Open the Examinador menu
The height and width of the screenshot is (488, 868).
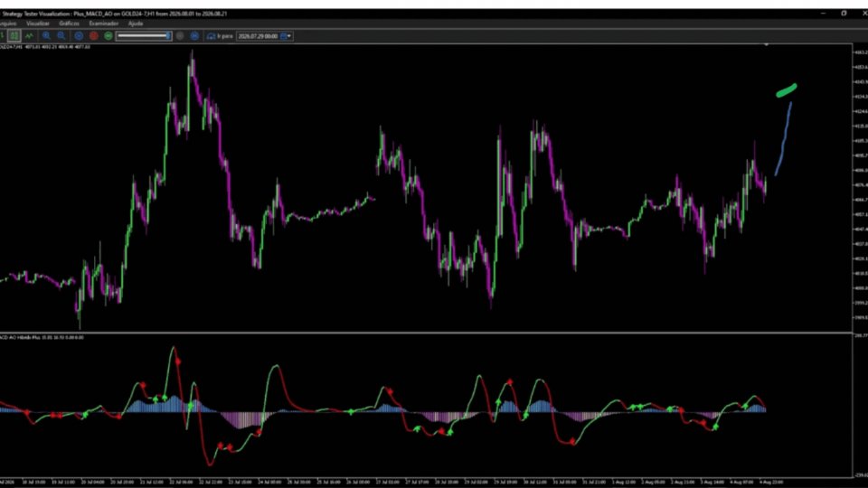click(x=103, y=23)
